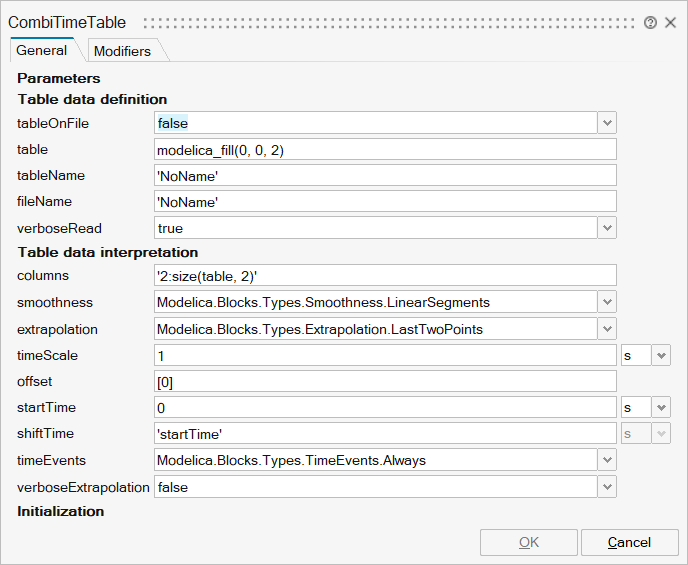
Task: Click the offset value field
Action: click(x=385, y=381)
